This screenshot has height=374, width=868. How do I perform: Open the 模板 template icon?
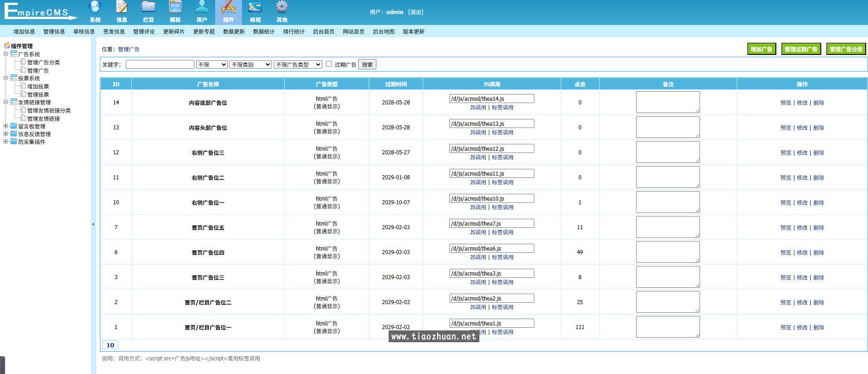(x=175, y=8)
